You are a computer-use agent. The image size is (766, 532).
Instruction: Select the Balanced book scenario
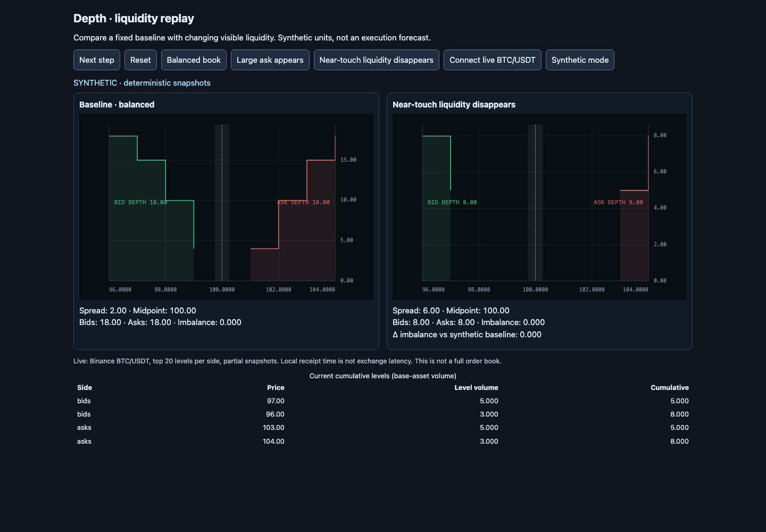(194, 60)
